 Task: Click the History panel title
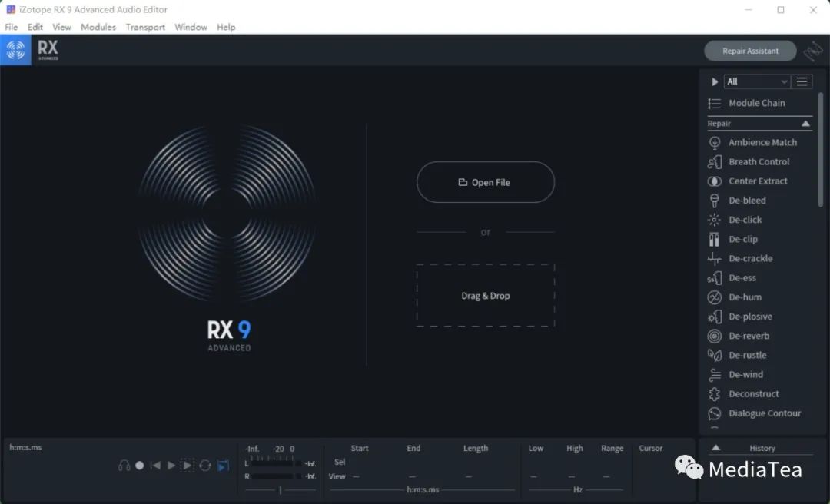click(x=762, y=448)
